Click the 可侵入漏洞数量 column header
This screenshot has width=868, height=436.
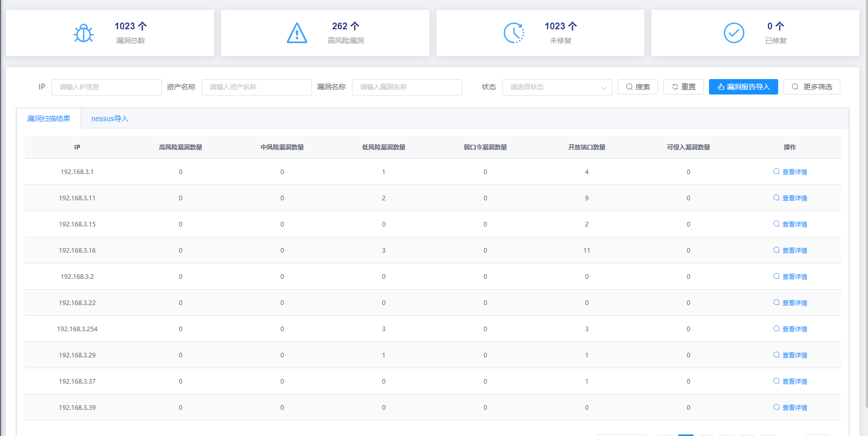[688, 147]
